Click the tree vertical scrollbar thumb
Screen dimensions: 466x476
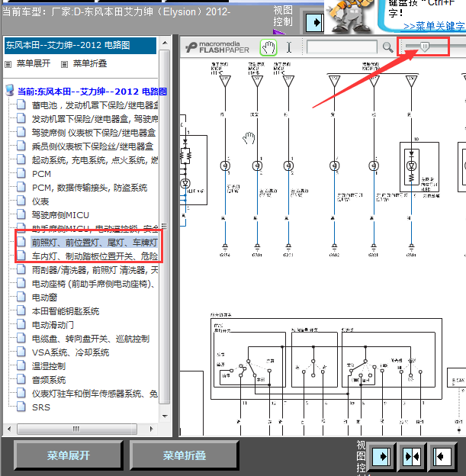click(x=165, y=227)
